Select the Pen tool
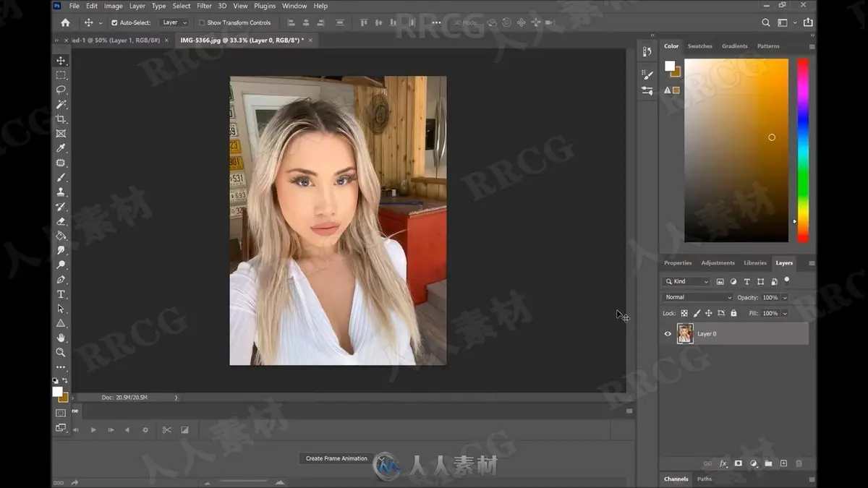Image resolution: width=868 pixels, height=488 pixels. point(61,279)
